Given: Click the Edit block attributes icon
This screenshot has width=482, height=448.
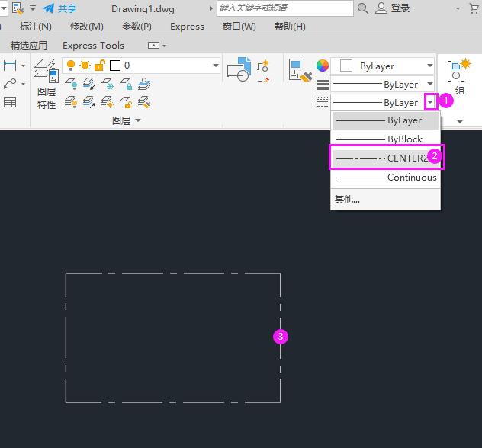Looking at the screenshot, I should pos(263,80).
